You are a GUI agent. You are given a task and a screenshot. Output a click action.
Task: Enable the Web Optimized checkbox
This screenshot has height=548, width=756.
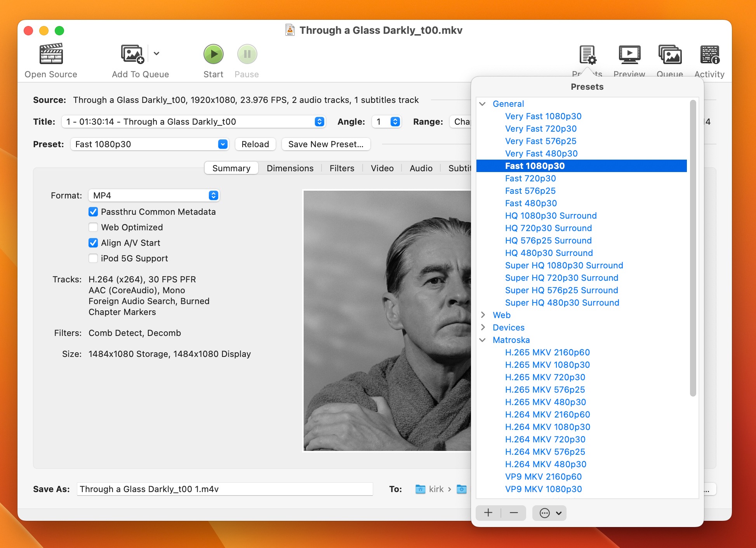click(93, 227)
